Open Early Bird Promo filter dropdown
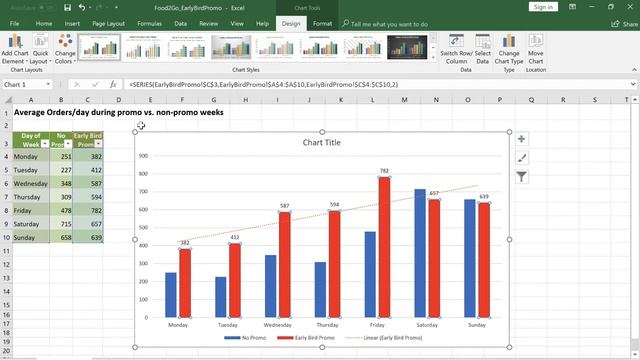 click(x=98, y=144)
